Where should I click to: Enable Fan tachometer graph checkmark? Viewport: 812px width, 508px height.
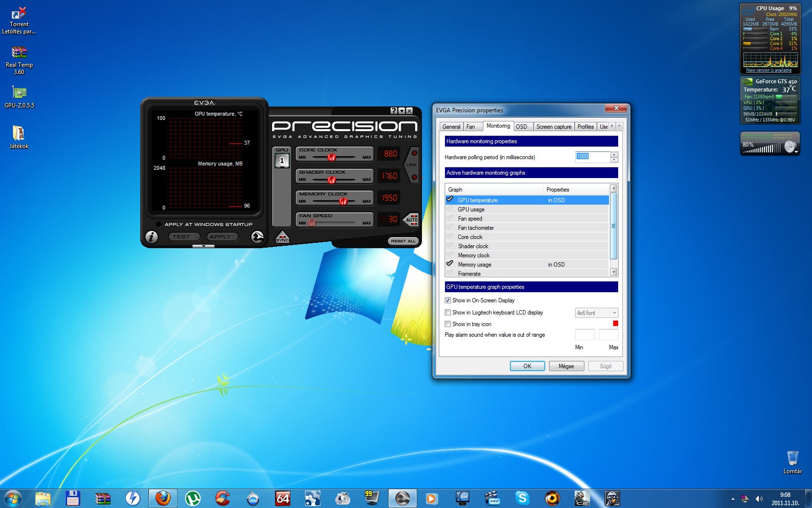tap(450, 227)
